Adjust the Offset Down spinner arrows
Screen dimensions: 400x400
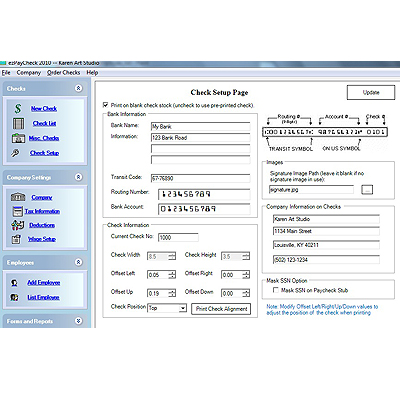pos(246,293)
